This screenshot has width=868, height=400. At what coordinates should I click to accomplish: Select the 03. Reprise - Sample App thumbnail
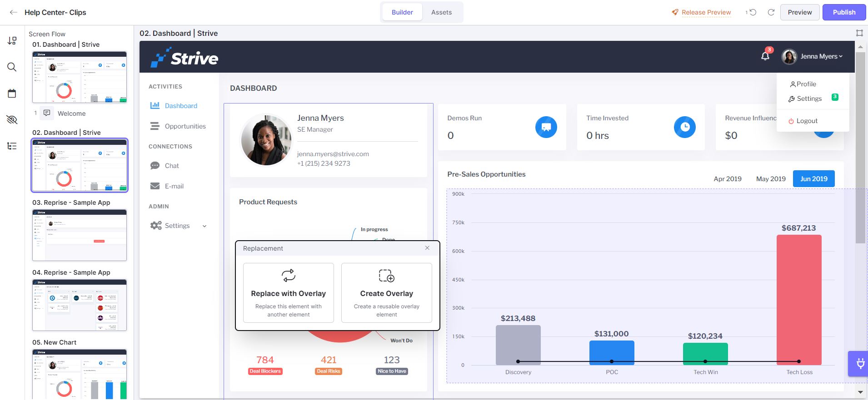pyautogui.click(x=80, y=235)
